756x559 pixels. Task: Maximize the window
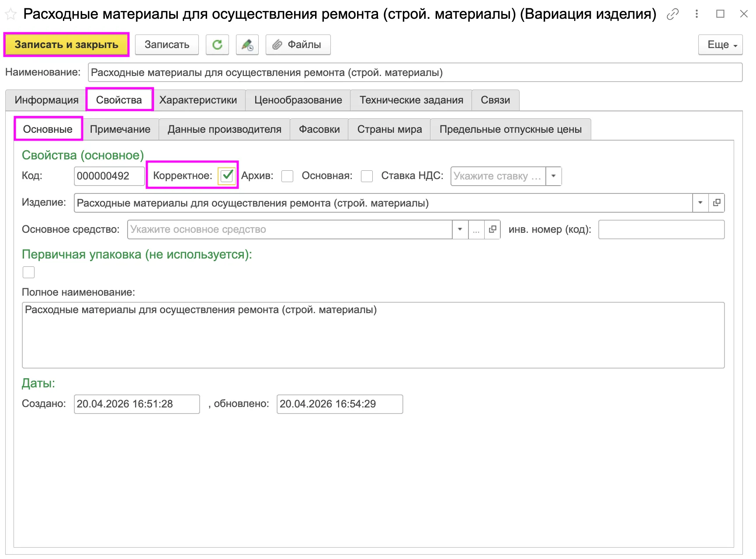pos(721,14)
